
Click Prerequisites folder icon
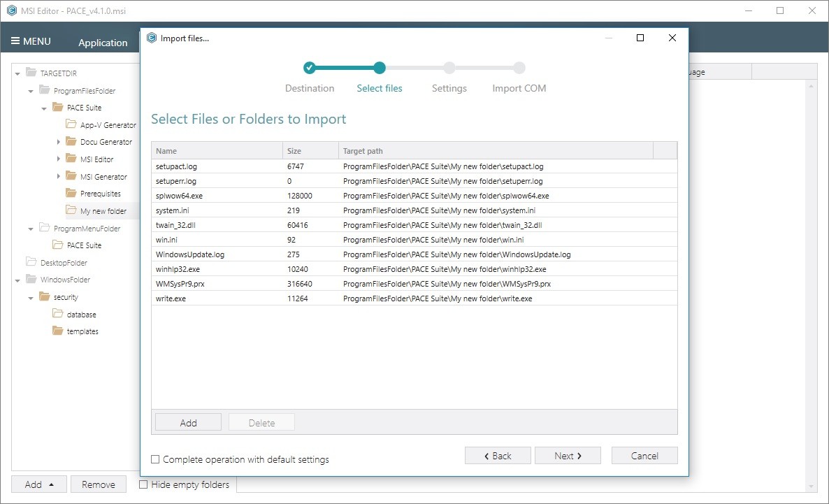71,193
